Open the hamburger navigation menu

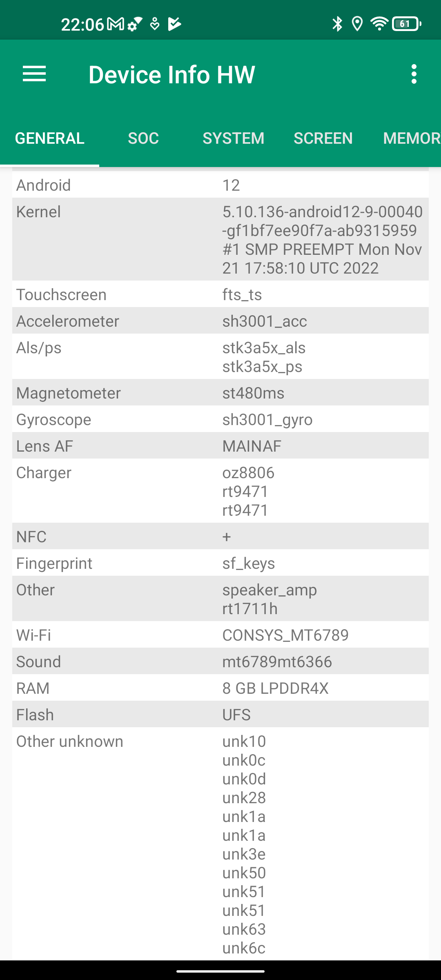(x=34, y=74)
